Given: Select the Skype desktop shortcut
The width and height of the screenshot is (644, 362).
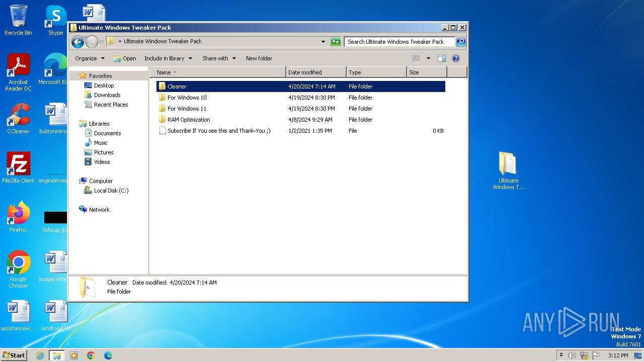Looking at the screenshot, I should (55, 20).
